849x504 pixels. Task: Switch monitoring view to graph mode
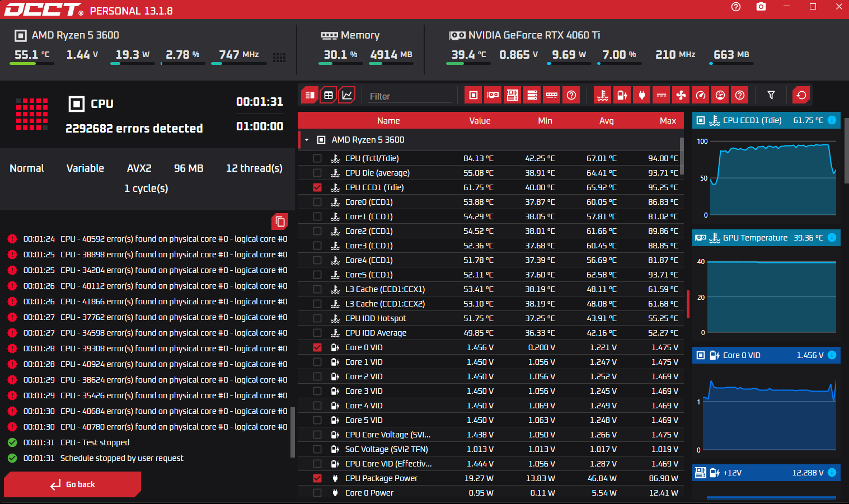point(347,95)
